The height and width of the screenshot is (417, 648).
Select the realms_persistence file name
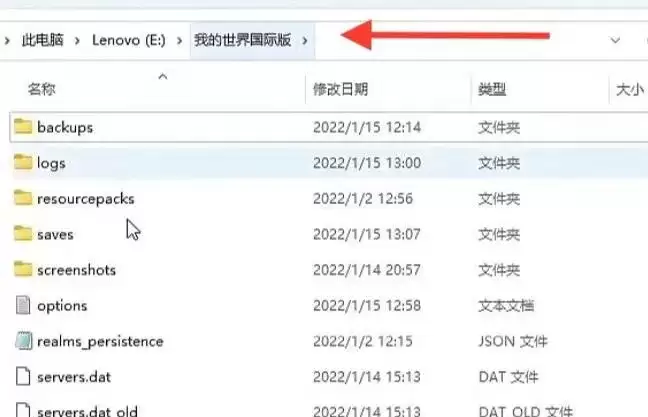tap(100, 342)
